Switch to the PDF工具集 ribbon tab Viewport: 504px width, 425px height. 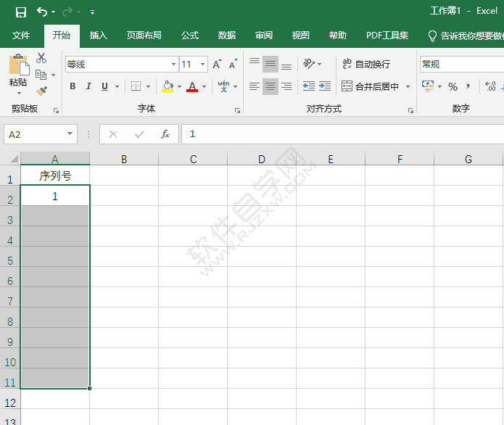tap(387, 36)
